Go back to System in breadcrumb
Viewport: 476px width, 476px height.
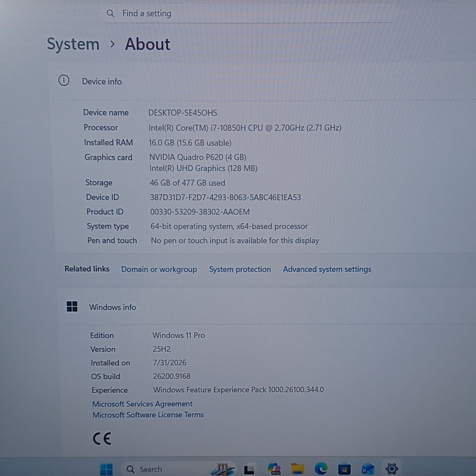73,44
